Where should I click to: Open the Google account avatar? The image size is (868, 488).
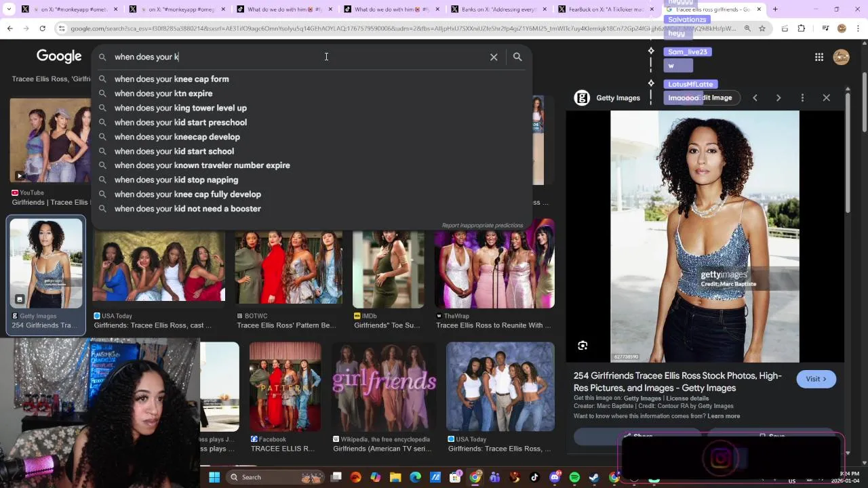(x=841, y=57)
